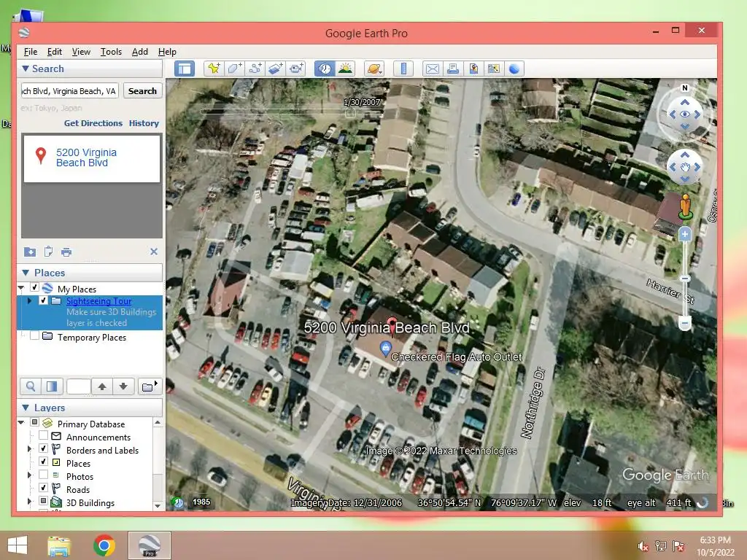Image resolution: width=747 pixels, height=560 pixels.
Task: Click the Get Directions link
Action: coord(93,123)
